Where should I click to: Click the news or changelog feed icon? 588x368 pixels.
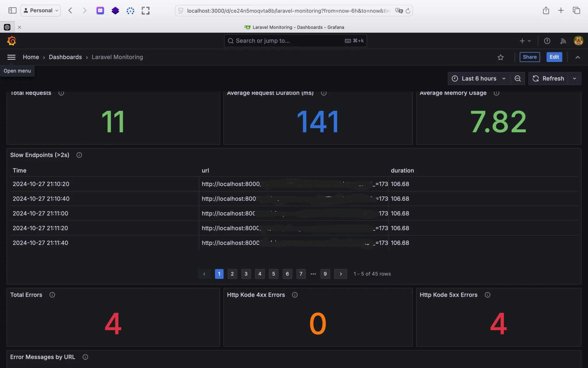(x=563, y=41)
